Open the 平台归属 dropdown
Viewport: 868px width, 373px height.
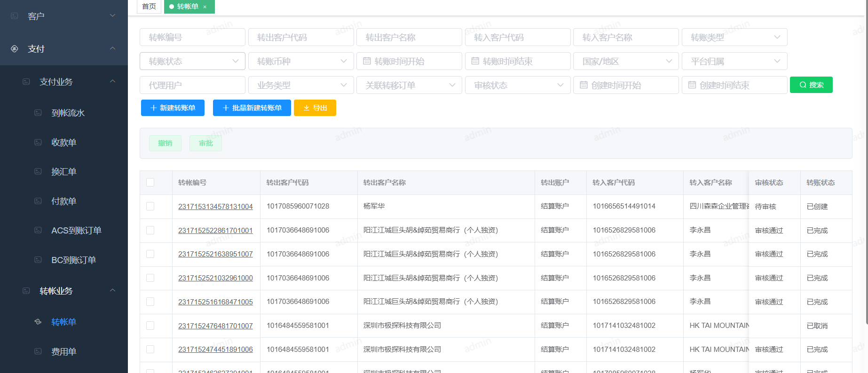(734, 61)
